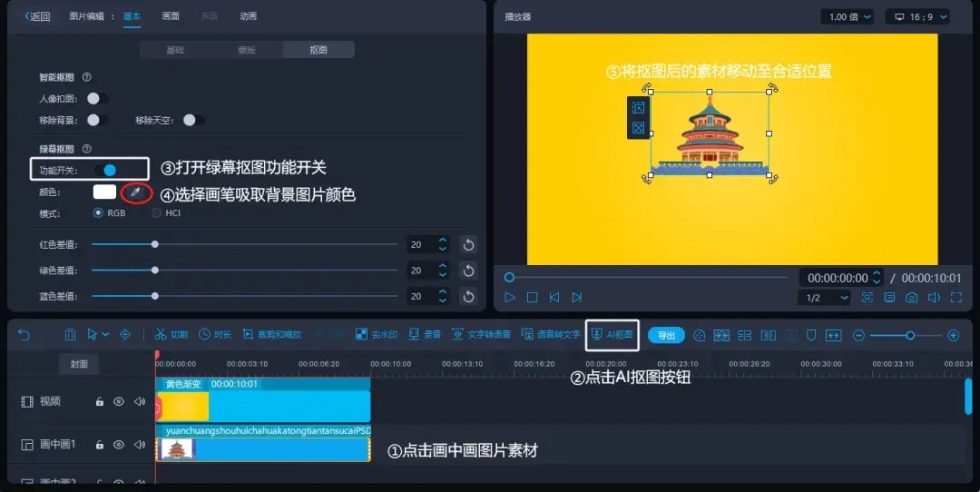Click the red difference value stepper arrows
Viewport: 980px width, 492px height.
point(443,244)
